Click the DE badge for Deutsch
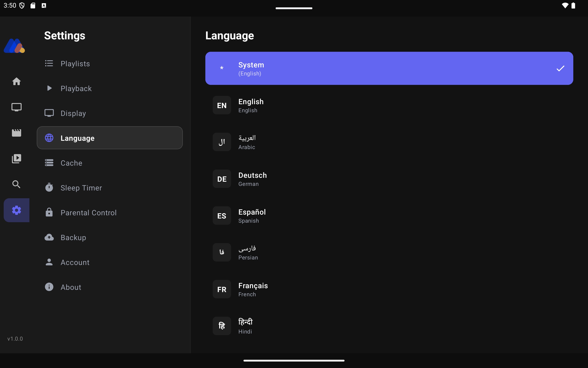 pos(222,179)
